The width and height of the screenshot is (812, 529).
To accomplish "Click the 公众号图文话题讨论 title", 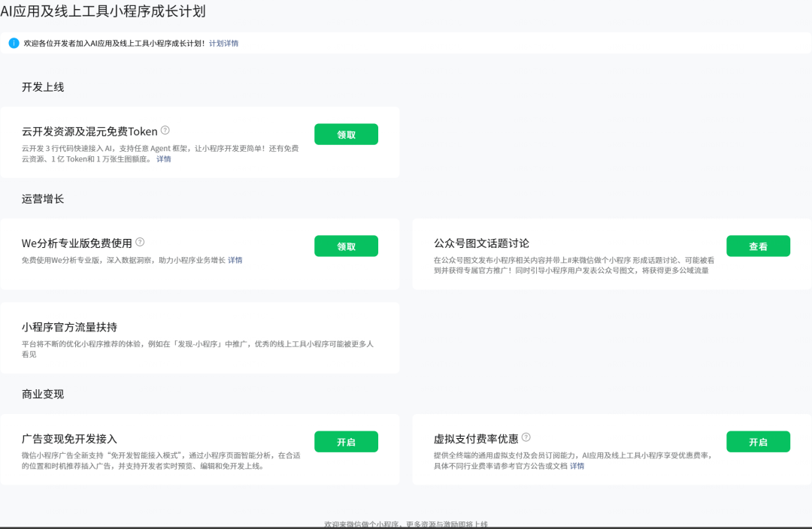I will click(482, 243).
